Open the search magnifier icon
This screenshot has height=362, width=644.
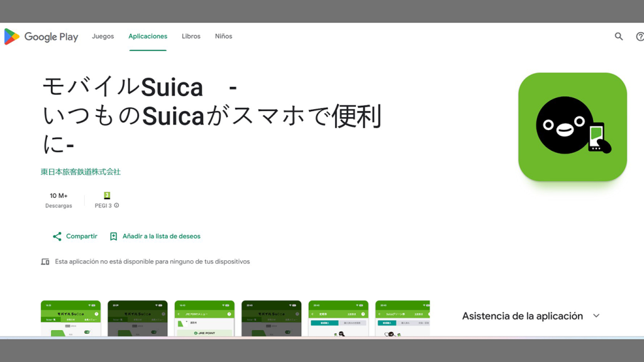point(619,36)
